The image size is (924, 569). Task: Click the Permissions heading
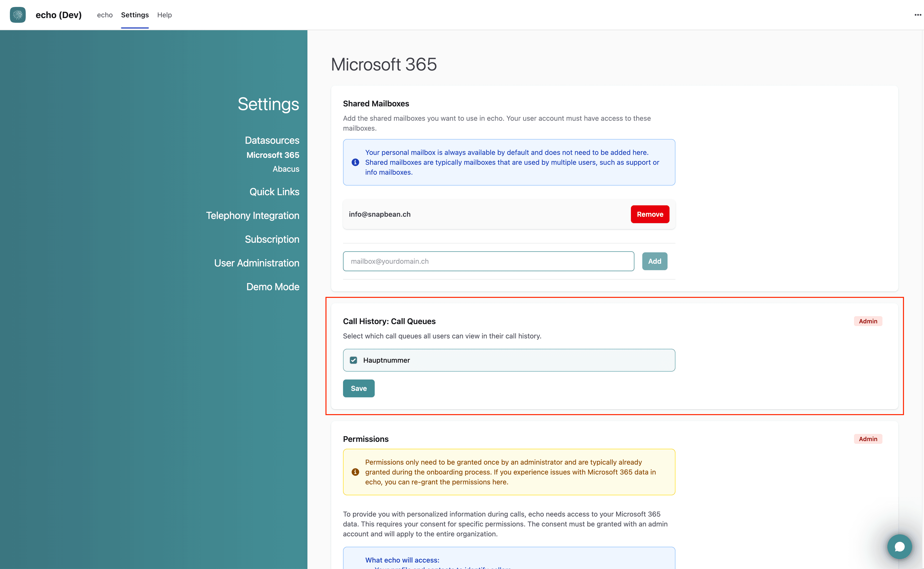[366, 439]
